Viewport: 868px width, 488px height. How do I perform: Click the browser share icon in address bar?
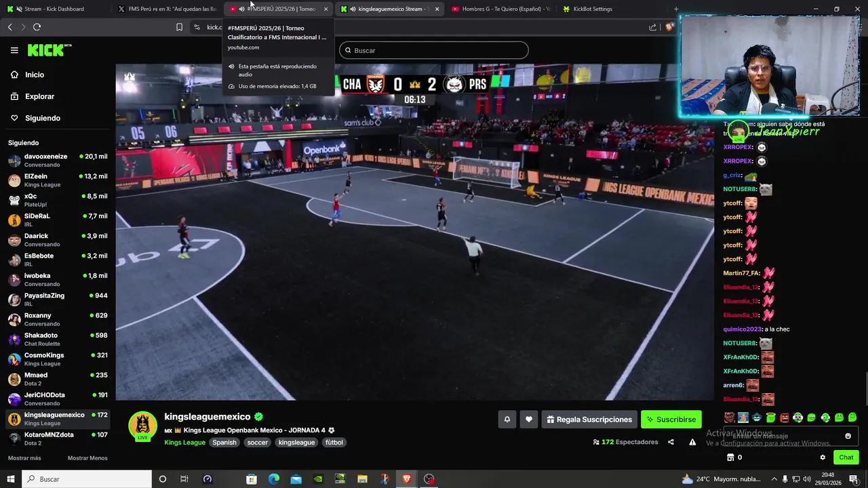tap(652, 27)
